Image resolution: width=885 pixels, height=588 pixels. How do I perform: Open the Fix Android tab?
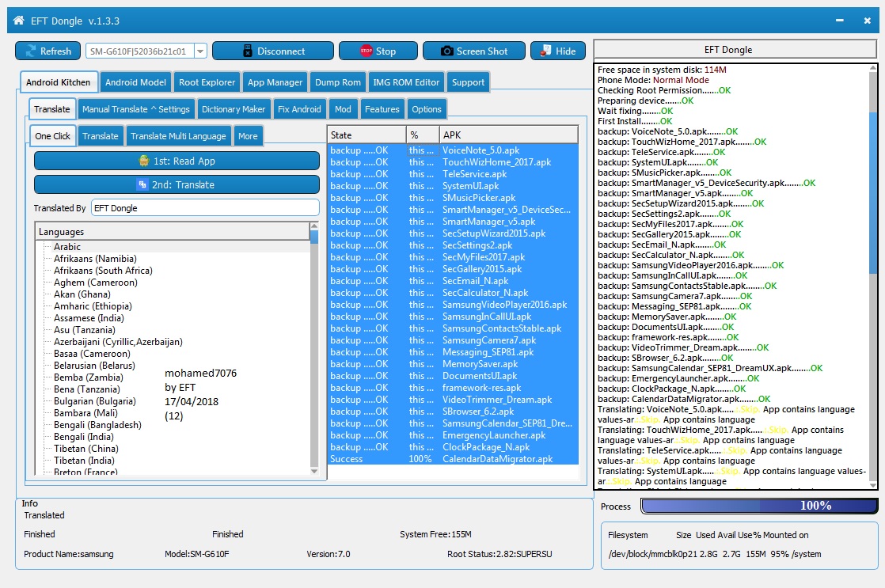point(299,109)
